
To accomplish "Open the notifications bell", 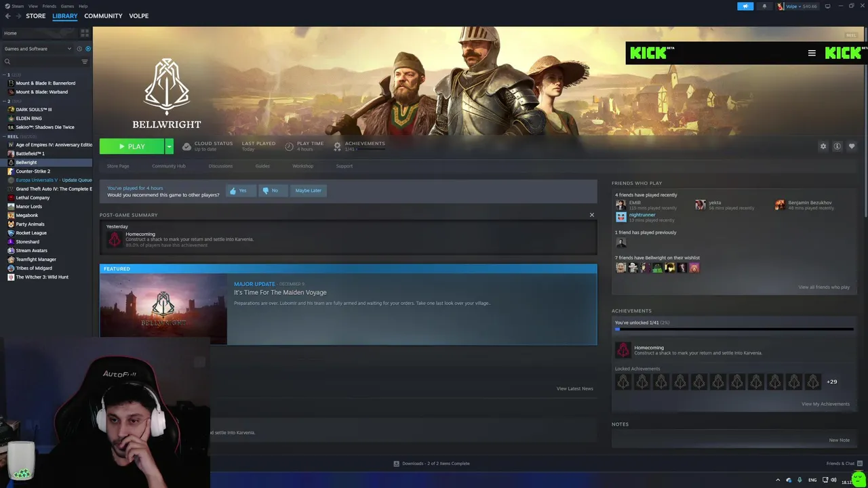I will 764,6.
